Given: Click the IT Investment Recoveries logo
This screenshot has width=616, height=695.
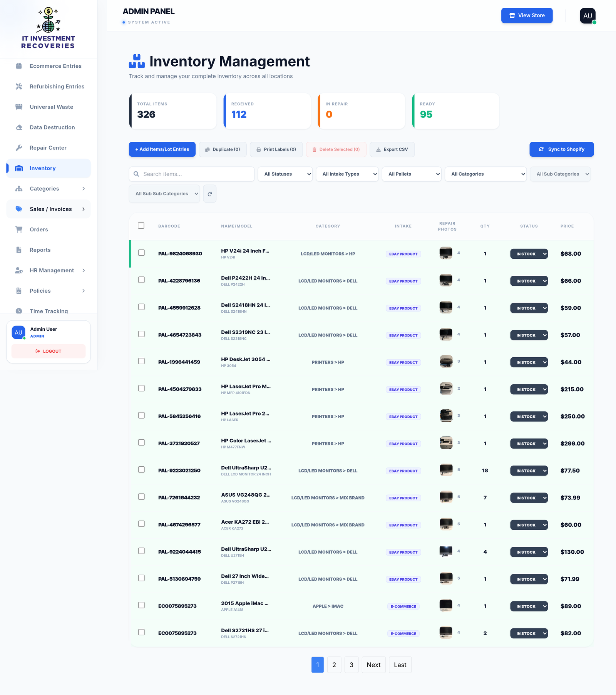Looking at the screenshot, I should 48,28.
